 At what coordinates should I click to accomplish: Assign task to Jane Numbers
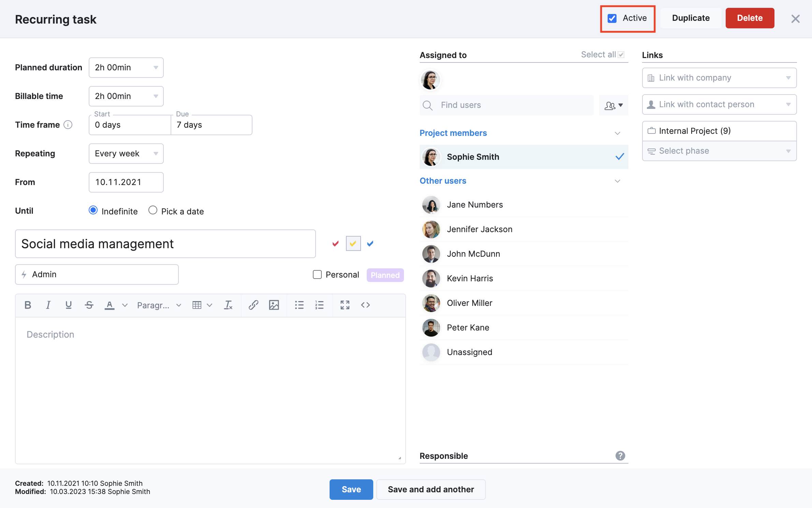[524, 205]
